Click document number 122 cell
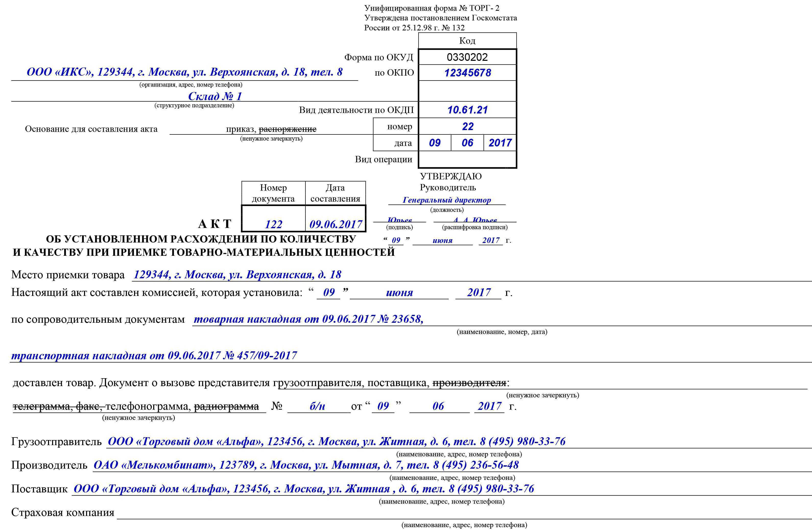Screen dimensions: 812x531 click(274, 218)
